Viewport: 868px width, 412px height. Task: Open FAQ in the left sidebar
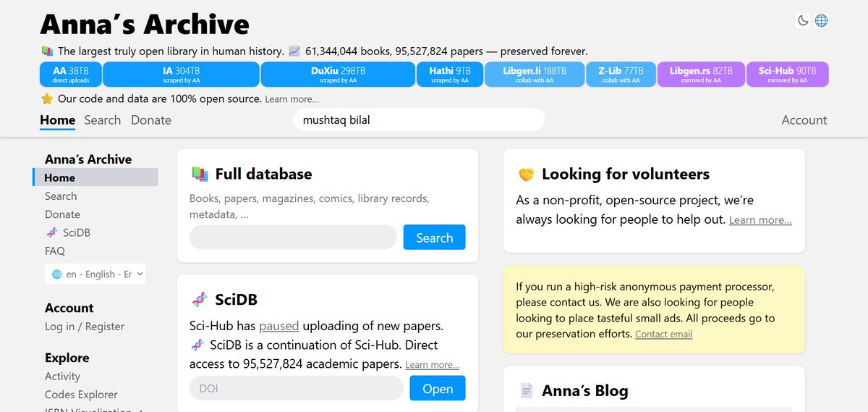[x=55, y=251]
